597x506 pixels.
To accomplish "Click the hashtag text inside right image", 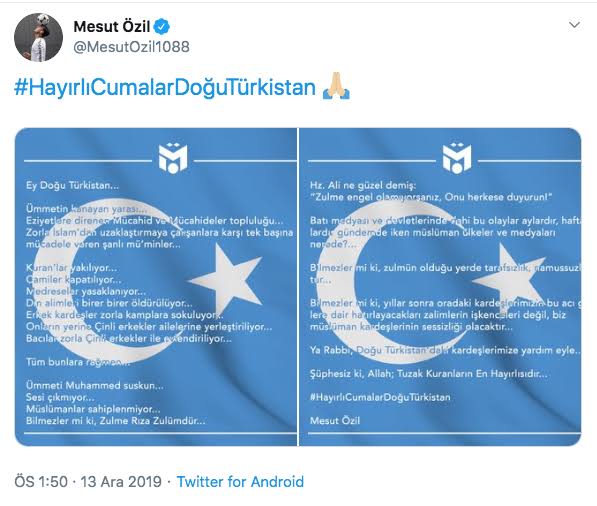I will [380, 397].
